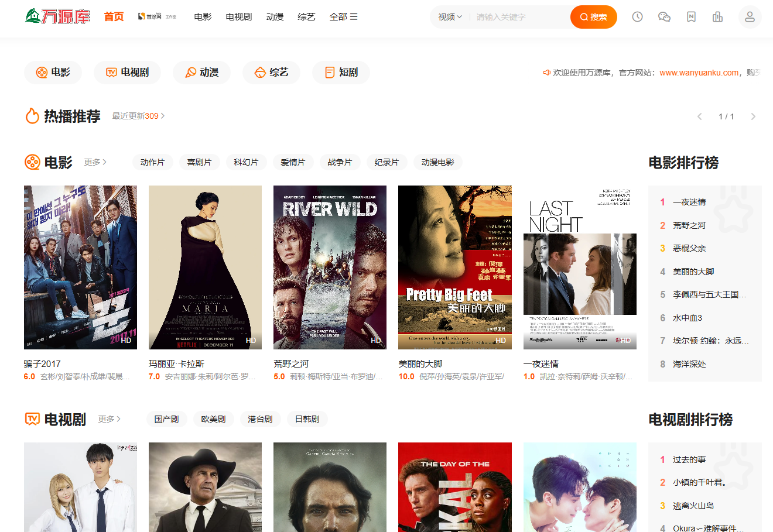Click the sponsor logo beside 首页
Viewport: 773px width, 532px height.
point(157,16)
